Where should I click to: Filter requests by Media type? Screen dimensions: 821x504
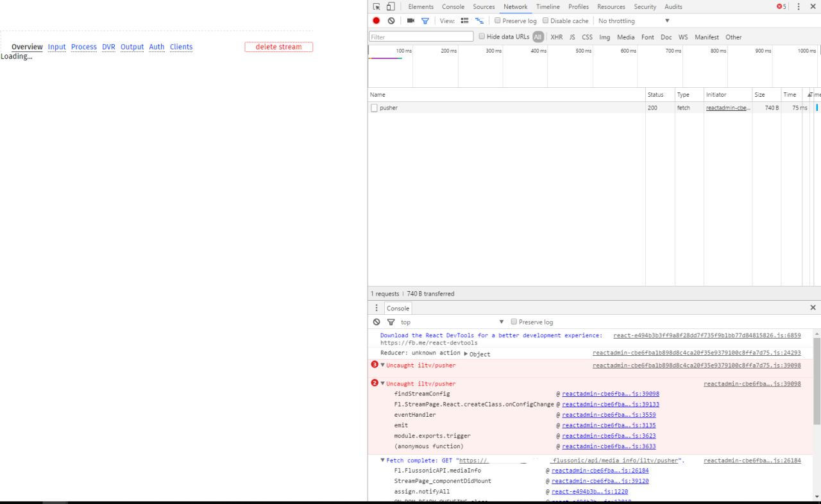coord(626,37)
